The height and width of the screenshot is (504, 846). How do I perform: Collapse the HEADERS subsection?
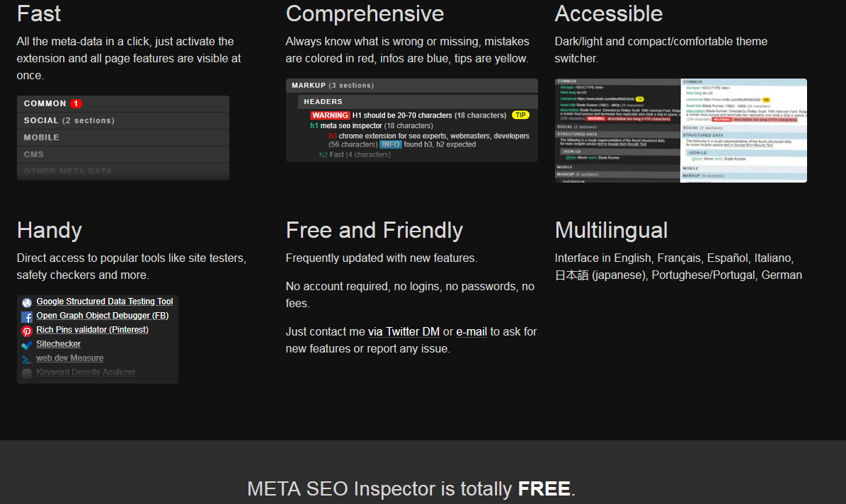[x=418, y=101]
